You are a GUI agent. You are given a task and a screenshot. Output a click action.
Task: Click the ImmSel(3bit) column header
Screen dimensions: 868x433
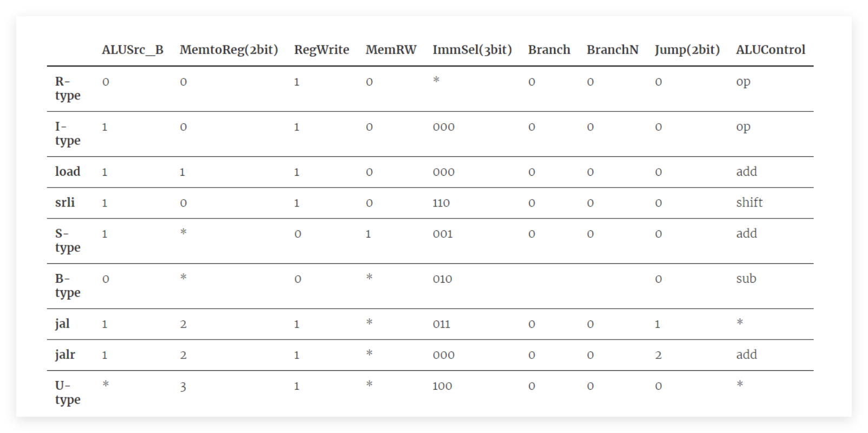click(472, 50)
